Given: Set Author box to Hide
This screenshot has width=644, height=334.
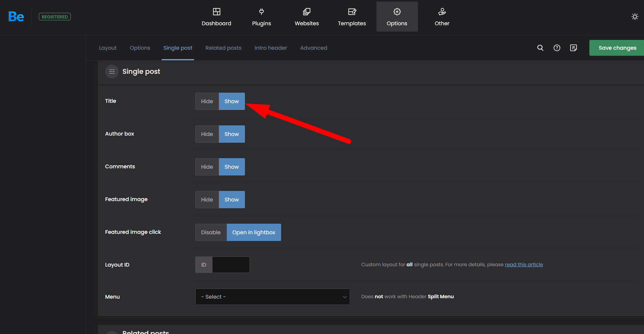Looking at the screenshot, I should (x=207, y=134).
